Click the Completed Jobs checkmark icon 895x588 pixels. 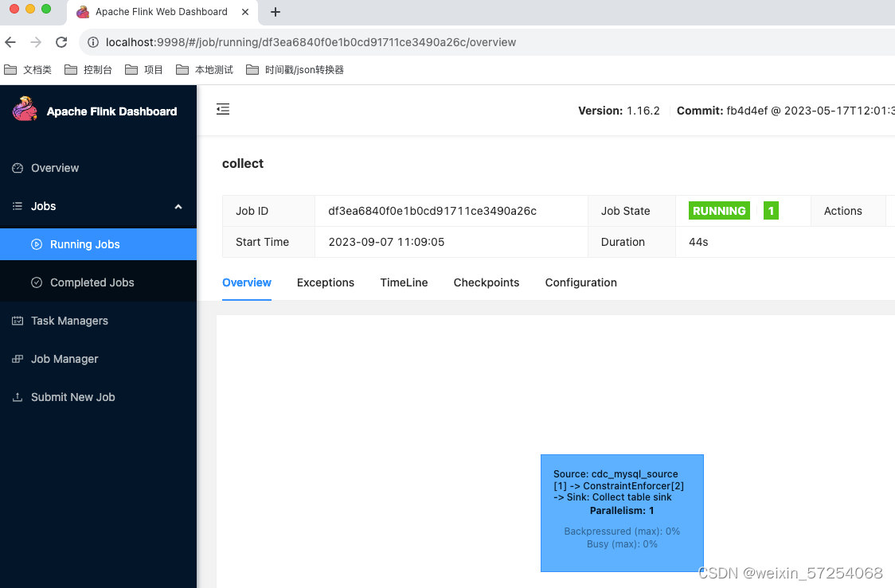(35, 282)
